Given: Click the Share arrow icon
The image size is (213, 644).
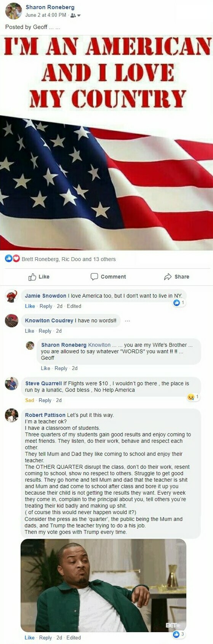Looking at the screenshot, I should (168, 277).
